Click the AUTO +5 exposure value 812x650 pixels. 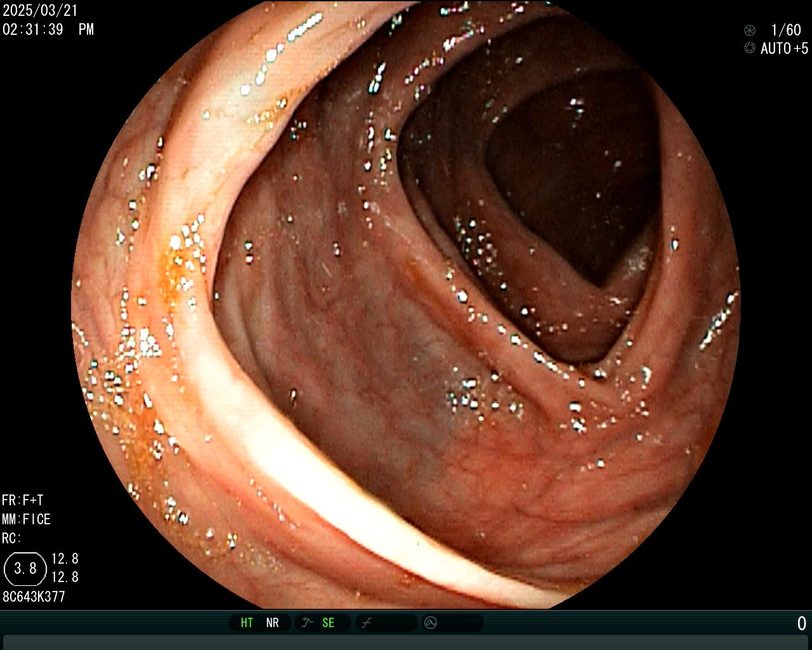click(x=785, y=48)
